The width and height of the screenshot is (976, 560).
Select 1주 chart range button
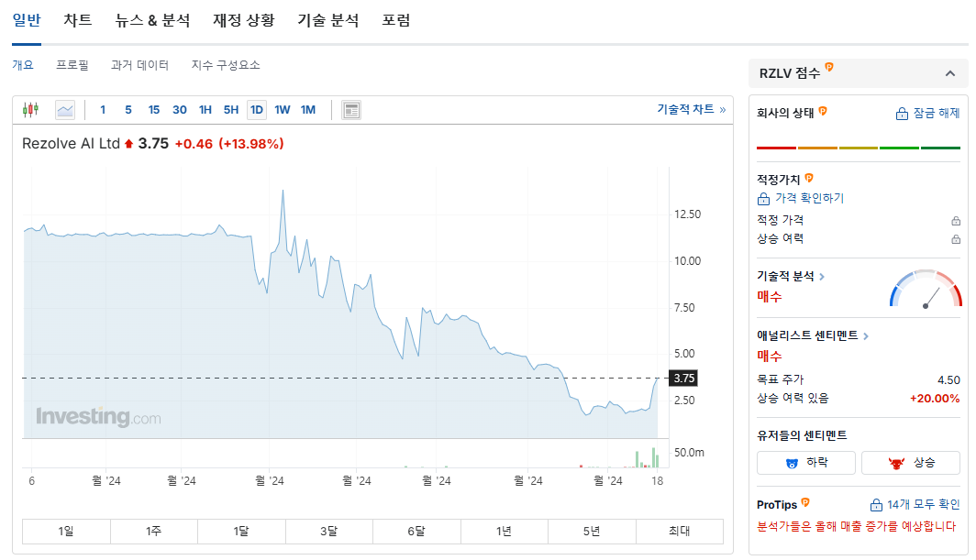(x=154, y=532)
